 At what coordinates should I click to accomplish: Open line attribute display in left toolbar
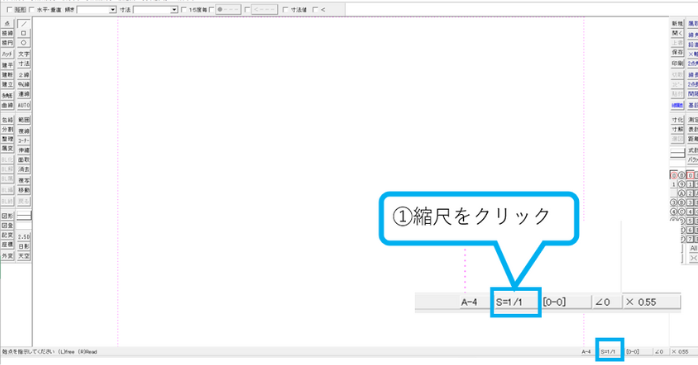tap(24, 216)
